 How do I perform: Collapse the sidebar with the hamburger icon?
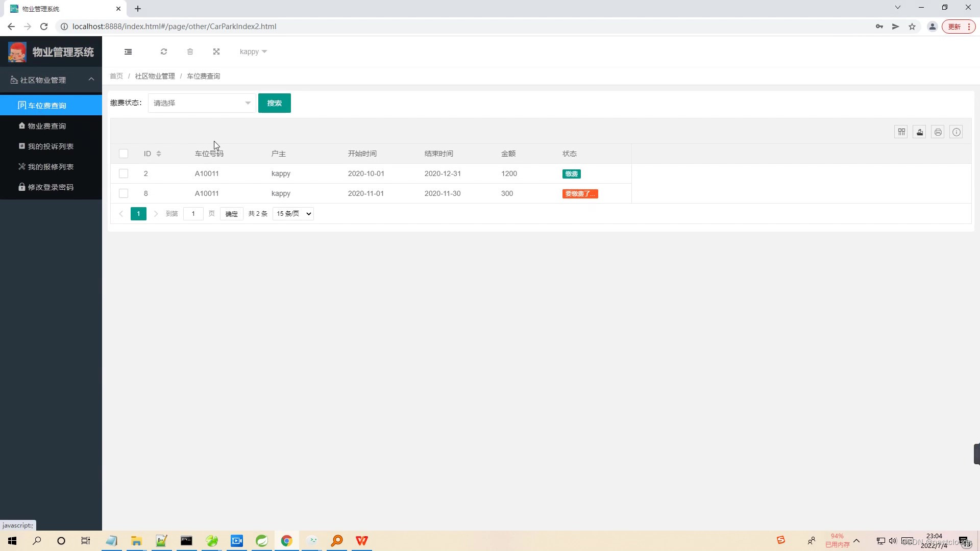tap(128, 52)
